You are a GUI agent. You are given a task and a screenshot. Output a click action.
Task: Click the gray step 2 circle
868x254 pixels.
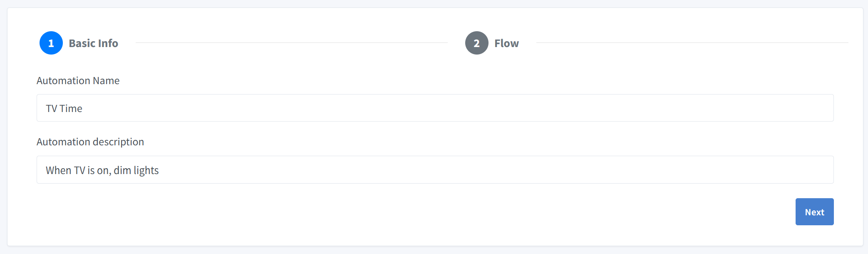pos(477,43)
